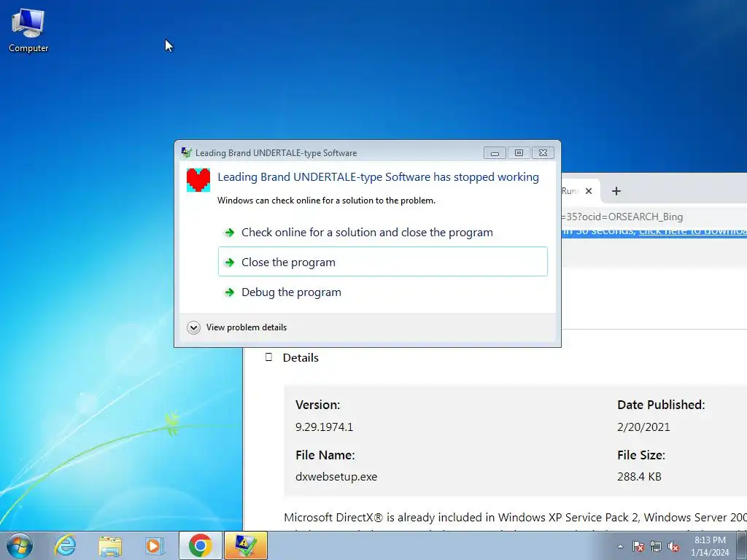Click the dxwebsetup.exe file name
Image resolution: width=747 pixels, height=560 pixels.
[336, 477]
